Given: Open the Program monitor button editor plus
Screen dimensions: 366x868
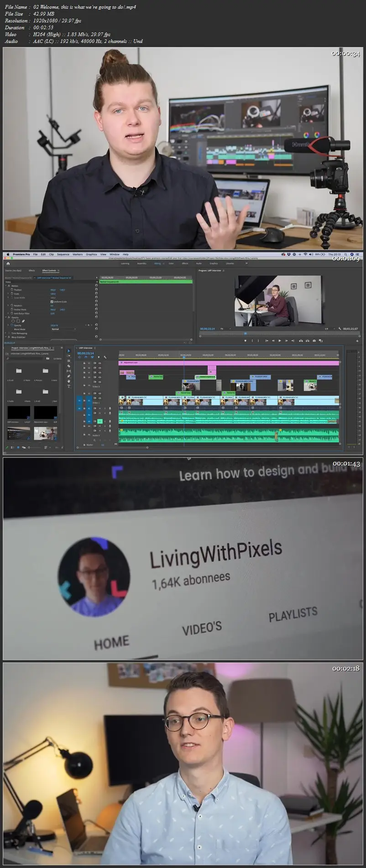Looking at the screenshot, I should pos(357,341).
